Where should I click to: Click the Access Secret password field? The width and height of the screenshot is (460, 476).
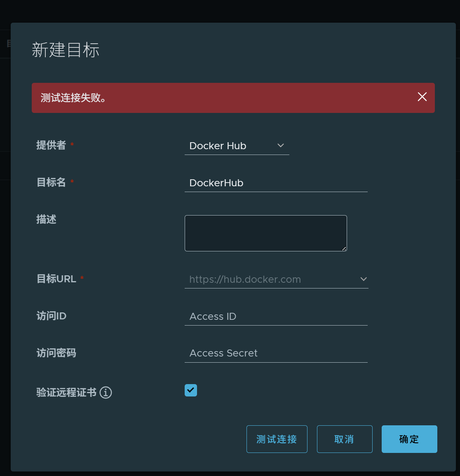tap(276, 353)
